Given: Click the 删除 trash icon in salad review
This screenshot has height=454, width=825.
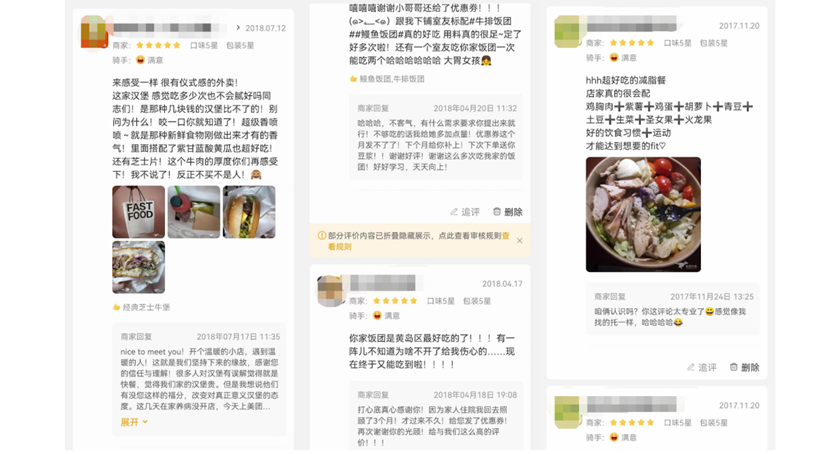Looking at the screenshot, I should pyautogui.click(x=733, y=367).
